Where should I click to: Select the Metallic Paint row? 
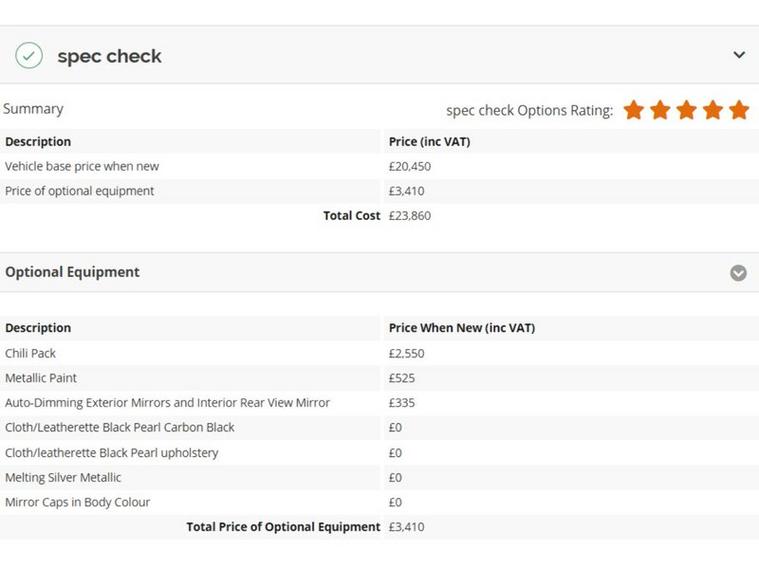tap(380, 378)
